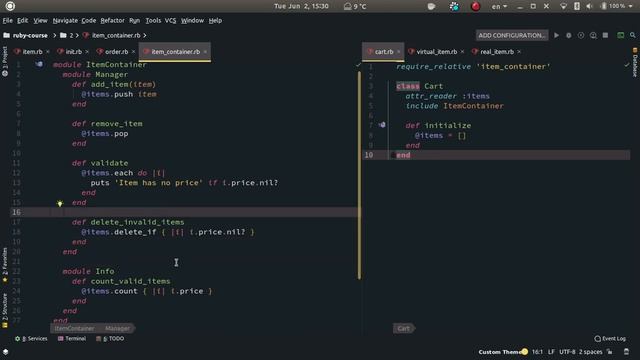Open the Custom Theme selector in status bar

[503, 351]
